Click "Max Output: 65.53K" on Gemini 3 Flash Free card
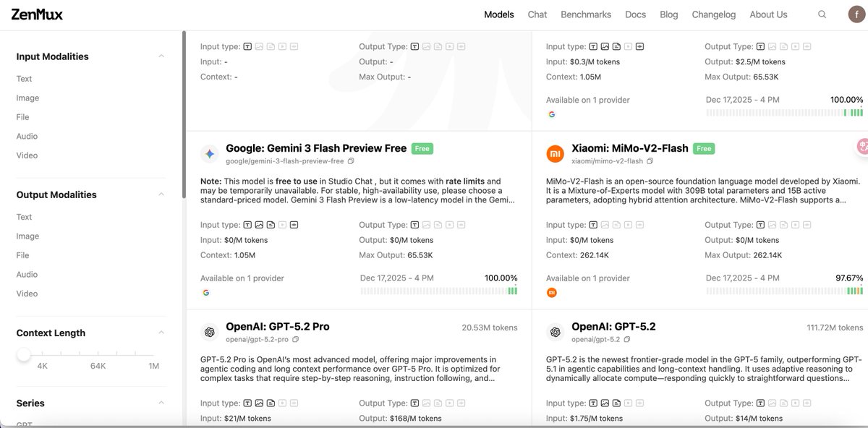The height and width of the screenshot is (428, 868). pyautogui.click(x=396, y=255)
